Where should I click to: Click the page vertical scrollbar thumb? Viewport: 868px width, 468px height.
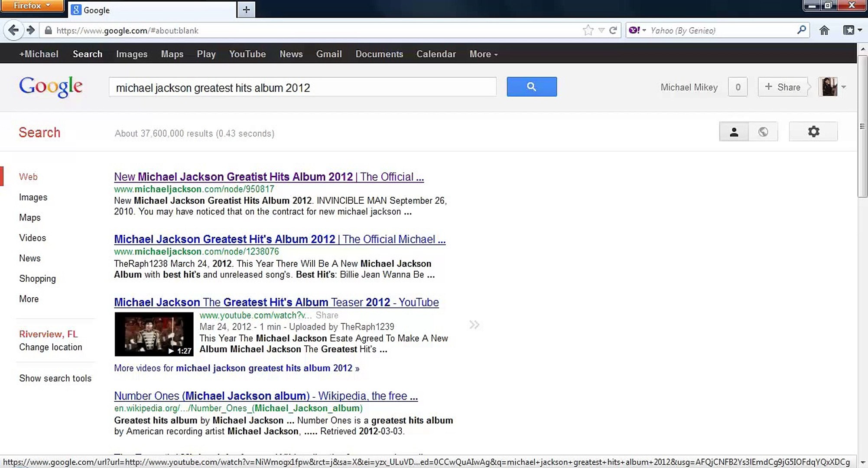tap(862, 126)
